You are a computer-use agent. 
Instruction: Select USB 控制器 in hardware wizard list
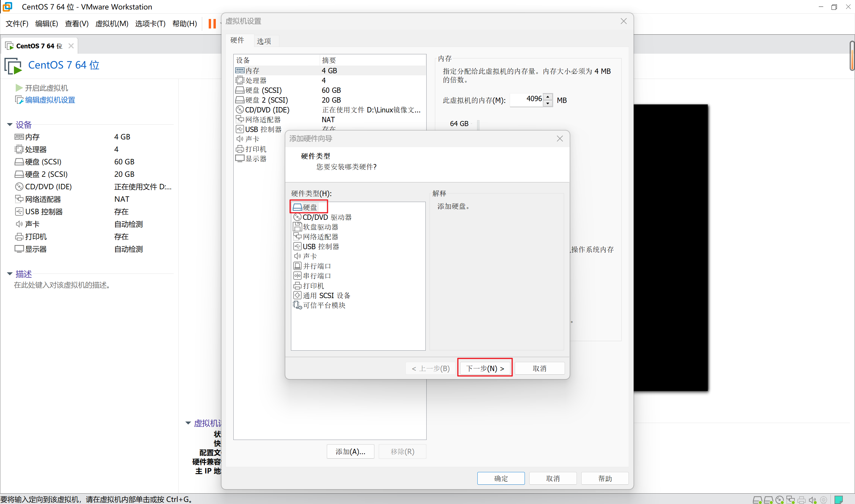coord(320,247)
